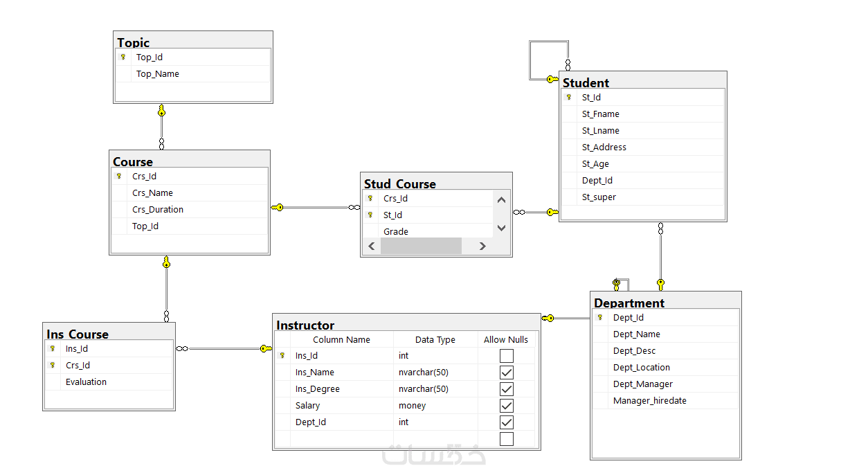The width and height of the screenshot is (868, 475).
Task: Select relationship key endpoint at Instructor top-right corner
Action: click(548, 319)
